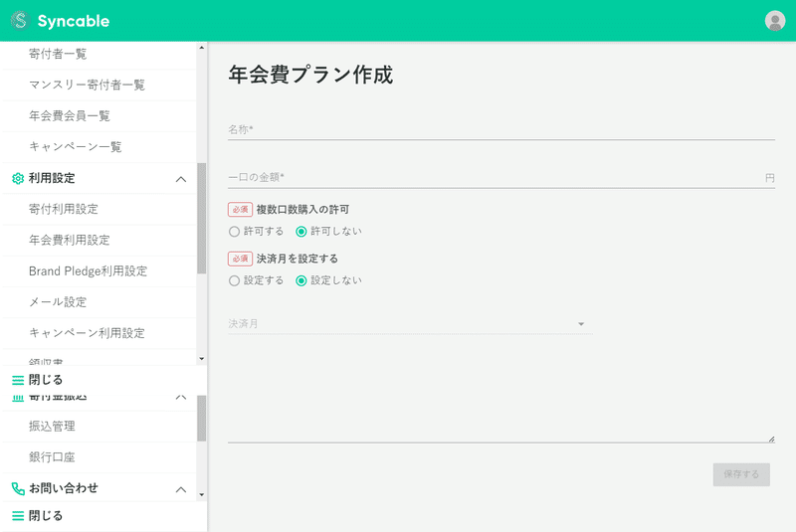Screen dimensions: 796x532
Task: Click the お問い合わせ section header
Action: point(99,488)
